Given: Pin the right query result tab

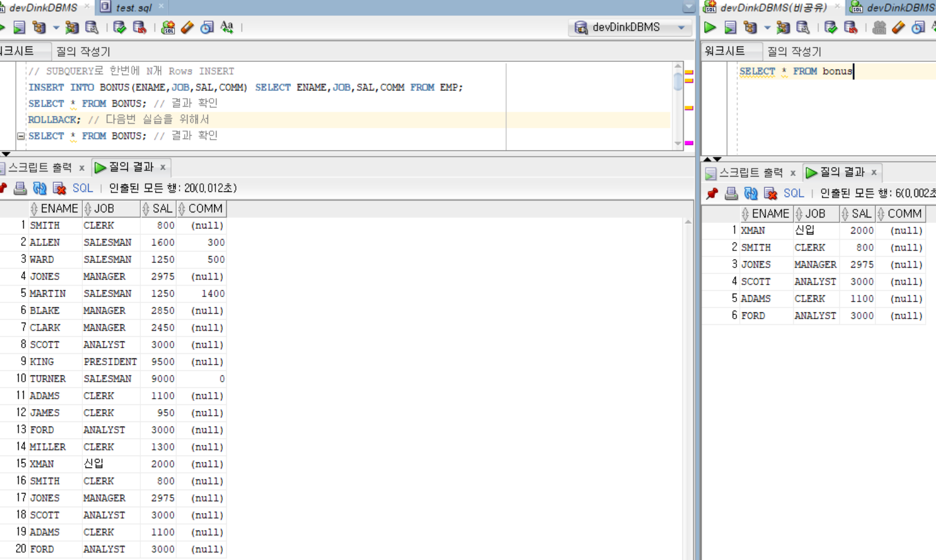Looking at the screenshot, I should click(x=712, y=194).
